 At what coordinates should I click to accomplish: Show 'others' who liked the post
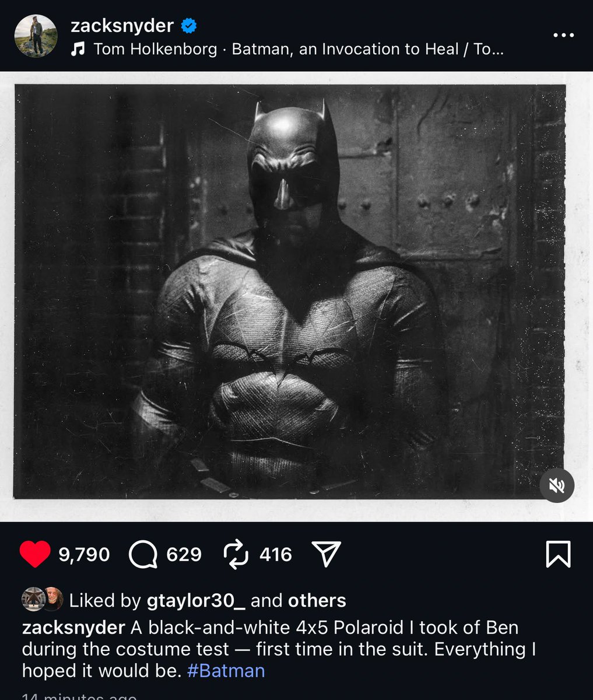pyautogui.click(x=317, y=600)
